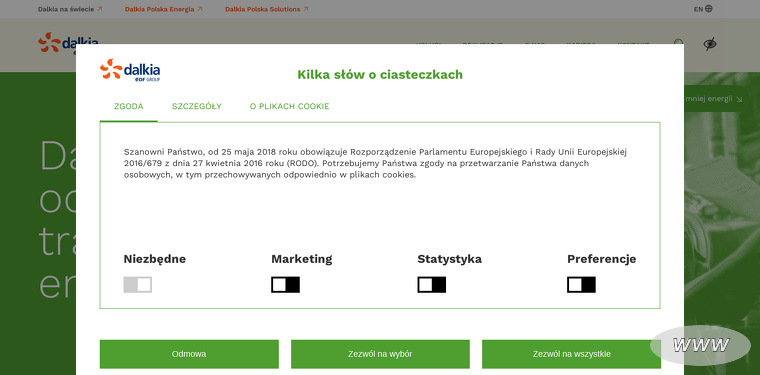The width and height of the screenshot is (760, 375).
Task: Enable the Statystyka cookies switch
Action: (432, 285)
